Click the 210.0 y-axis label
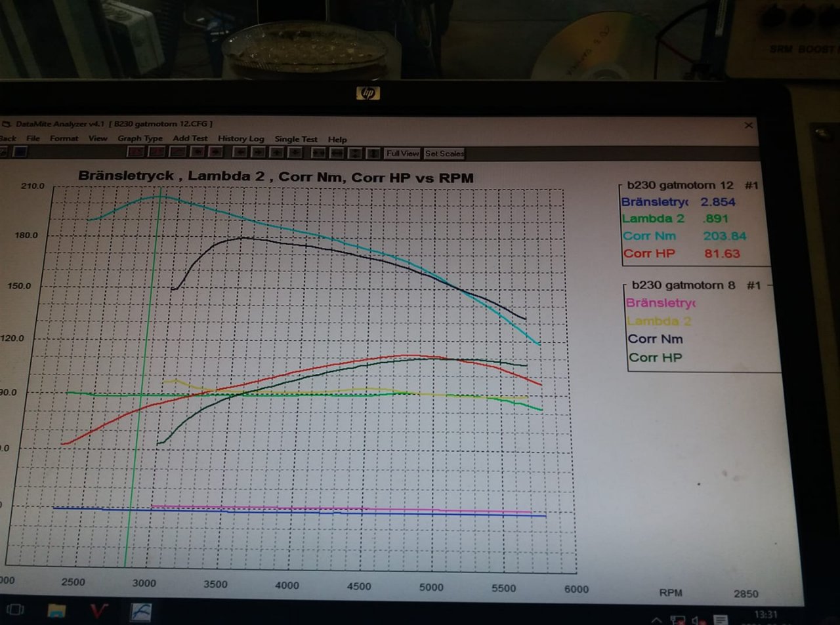Image resolution: width=840 pixels, height=625 pixels. click(32, 186)
